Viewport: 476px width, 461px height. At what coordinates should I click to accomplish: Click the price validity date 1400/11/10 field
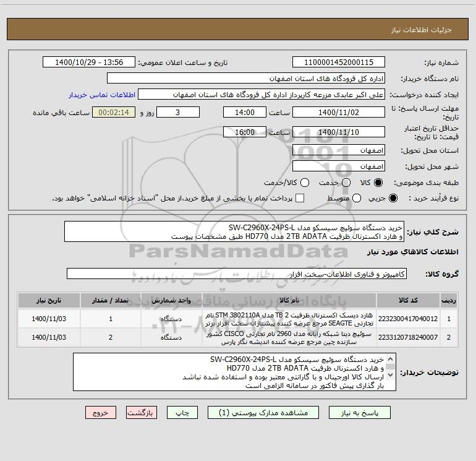point(339,132)
